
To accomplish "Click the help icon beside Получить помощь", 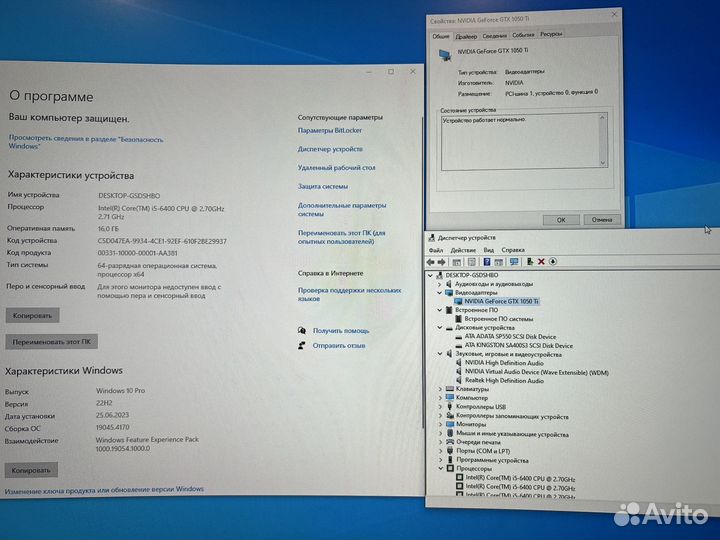I will 302,330.
